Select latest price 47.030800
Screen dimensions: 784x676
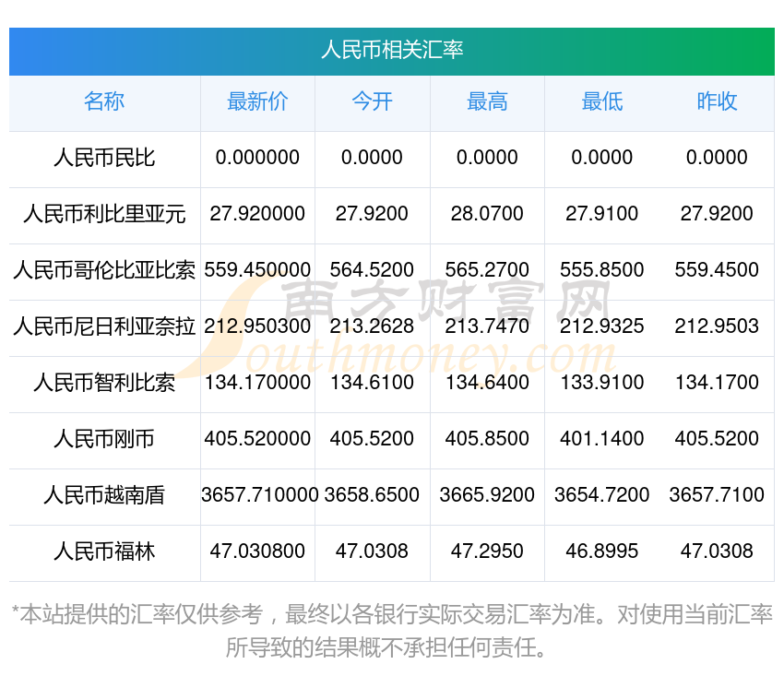click(x=257, y=551)
